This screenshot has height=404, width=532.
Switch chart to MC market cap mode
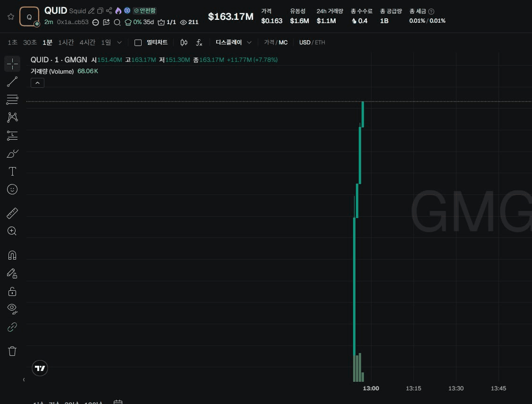[283, 42]
